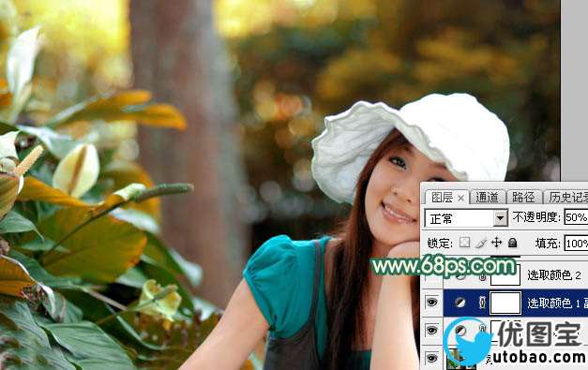Select the 图层 (Layers) tab
The height and width of the screenshot is (370, 588).
click(442, 197)
